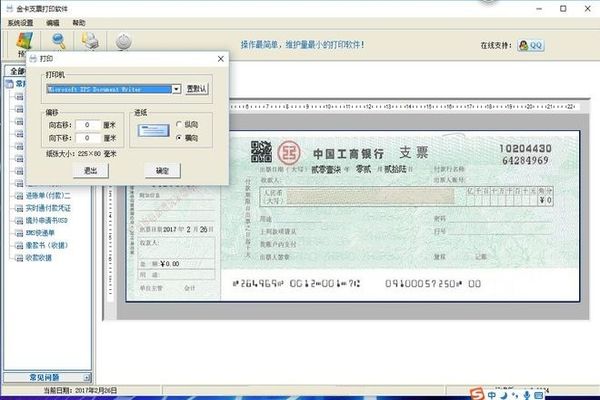Click the printer toolbar icon
Viewport: 600px width, 400px height.
pos(90,42)
